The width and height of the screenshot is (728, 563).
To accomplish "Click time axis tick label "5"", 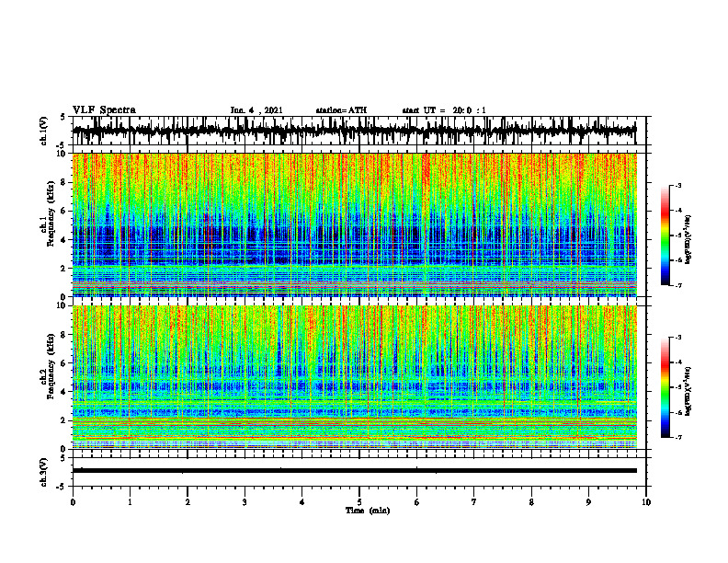I will click(359, 502).
